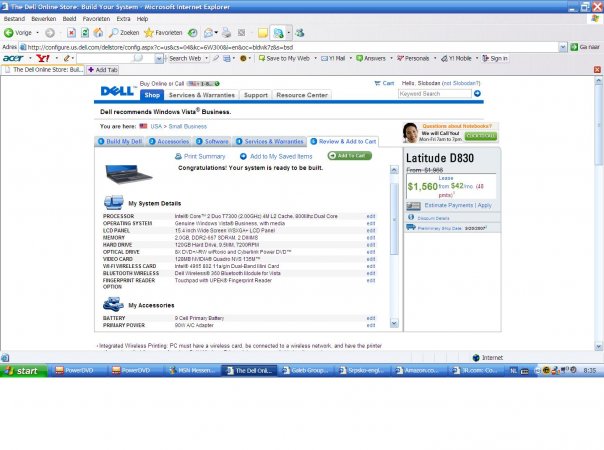Expand Answers dropdown arrow
Screen dimensions: 604x450
click(391, 59)
